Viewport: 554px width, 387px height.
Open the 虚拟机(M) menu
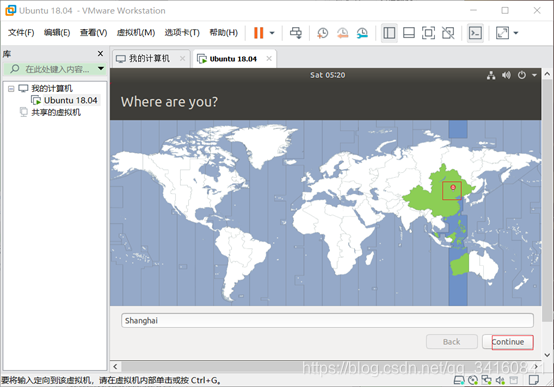tap(136, 33)
